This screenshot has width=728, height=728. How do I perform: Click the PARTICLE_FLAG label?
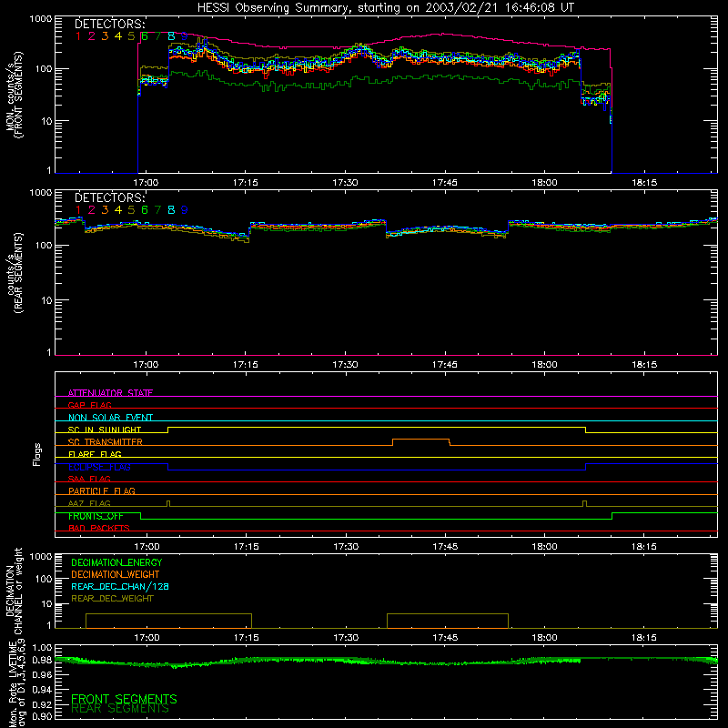coord(102,490)
